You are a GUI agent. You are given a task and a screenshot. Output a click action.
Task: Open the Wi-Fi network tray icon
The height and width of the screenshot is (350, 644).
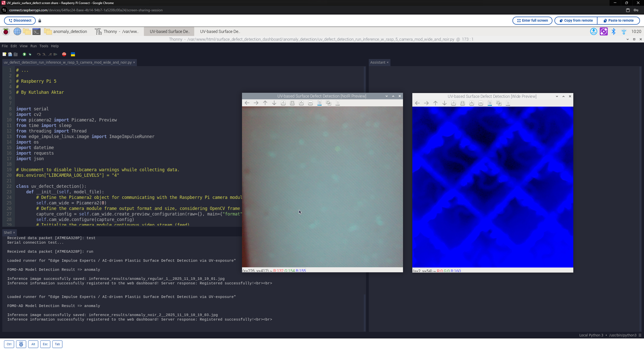pyautogui.click(x=624, y=32)
